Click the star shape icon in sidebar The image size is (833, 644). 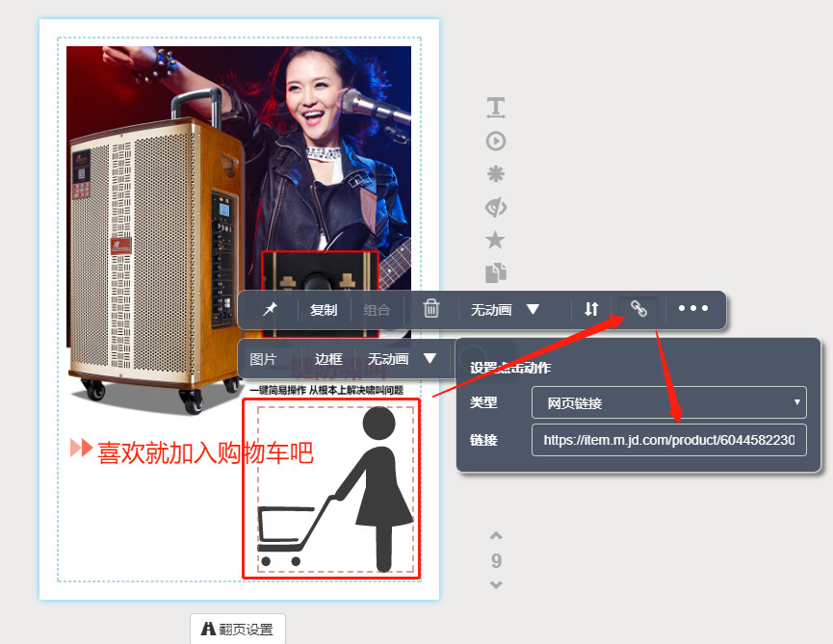tap(495, 241)
